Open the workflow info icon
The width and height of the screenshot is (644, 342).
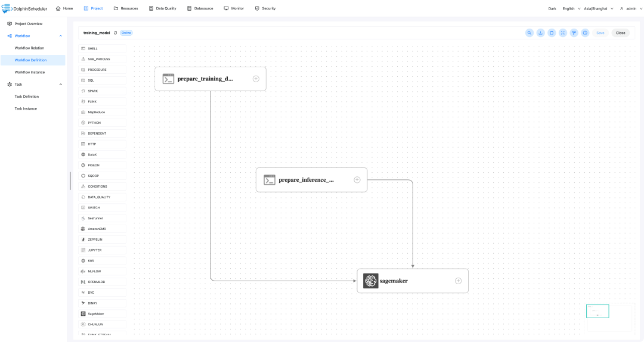(585, 33)
